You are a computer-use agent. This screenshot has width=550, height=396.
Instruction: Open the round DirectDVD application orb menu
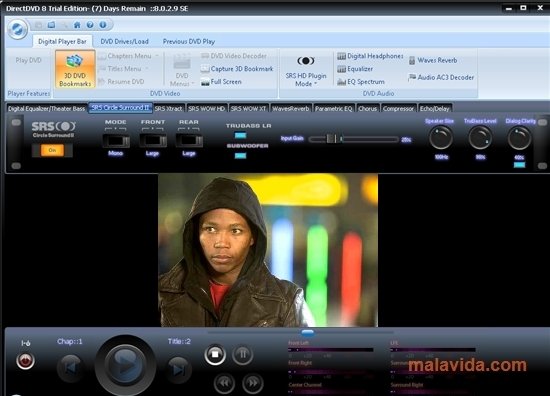18,28
